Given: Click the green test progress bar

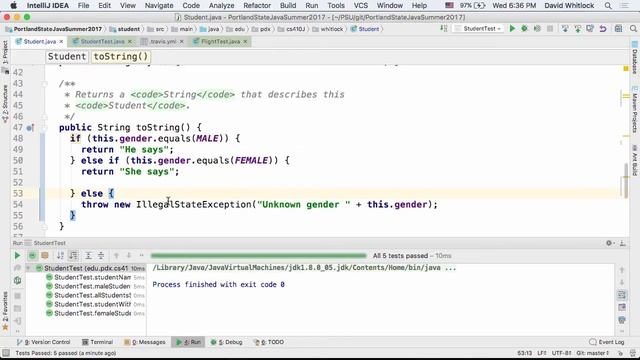Looking at the screenshot, I should tap(258, 256).
